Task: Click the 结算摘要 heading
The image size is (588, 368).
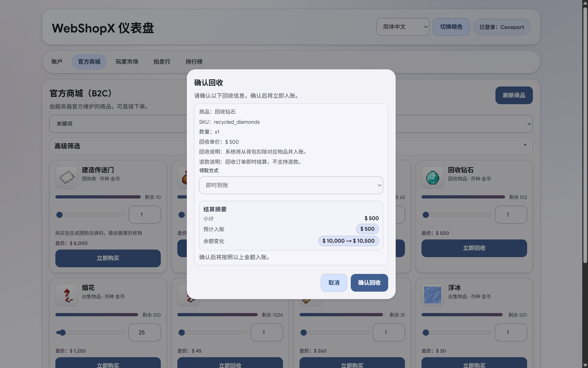Action: 215,209
